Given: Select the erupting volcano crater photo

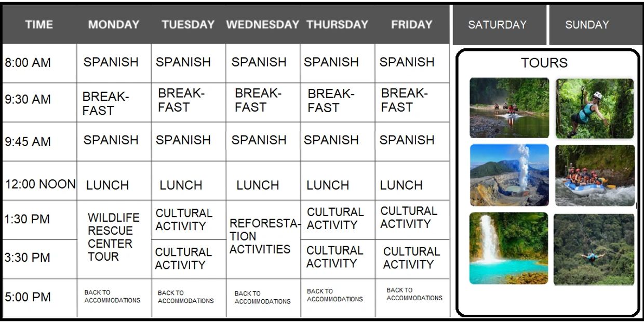Looking at the screenshot, I should coord(509,175).
